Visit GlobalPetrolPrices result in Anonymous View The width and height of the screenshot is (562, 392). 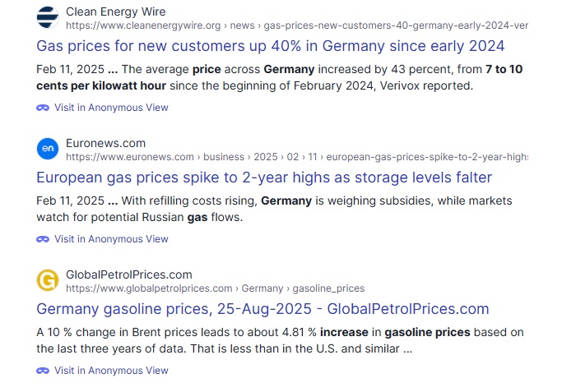click(111, 371)
